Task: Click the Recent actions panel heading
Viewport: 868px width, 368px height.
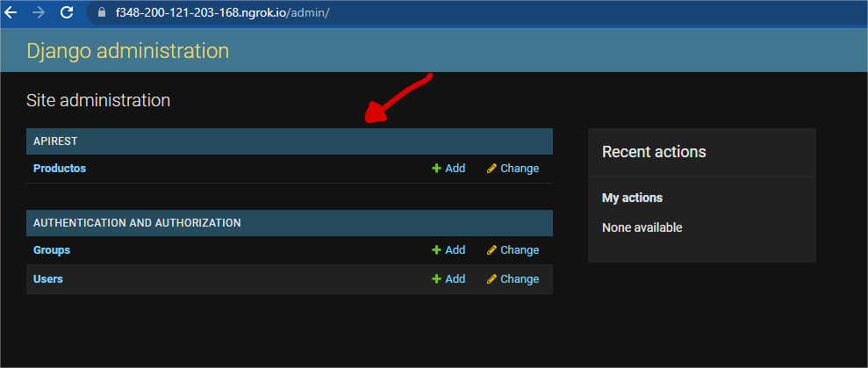Action: (654, 152)
